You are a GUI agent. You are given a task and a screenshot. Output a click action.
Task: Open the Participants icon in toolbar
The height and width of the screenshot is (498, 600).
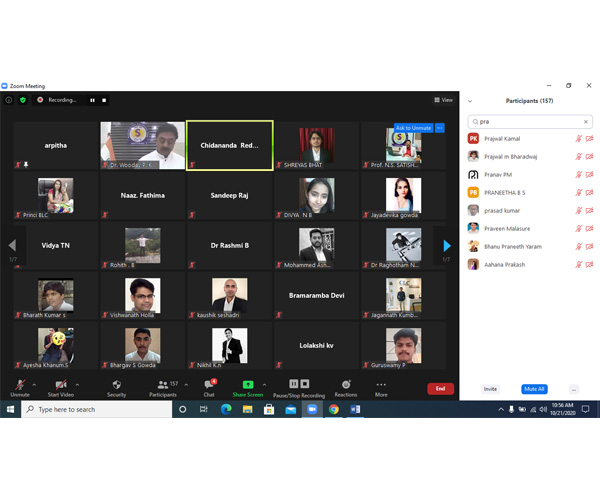[x=163, y=384]
